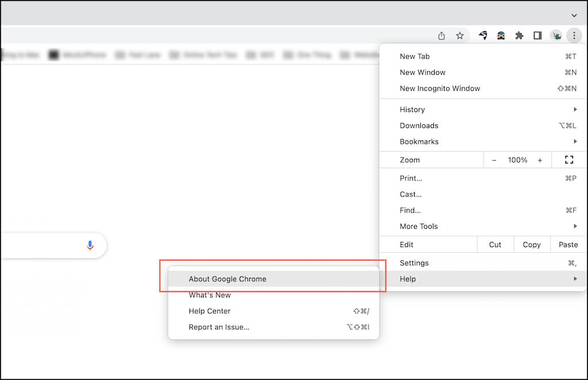Open the Help menu item

[x=482, y=279]
